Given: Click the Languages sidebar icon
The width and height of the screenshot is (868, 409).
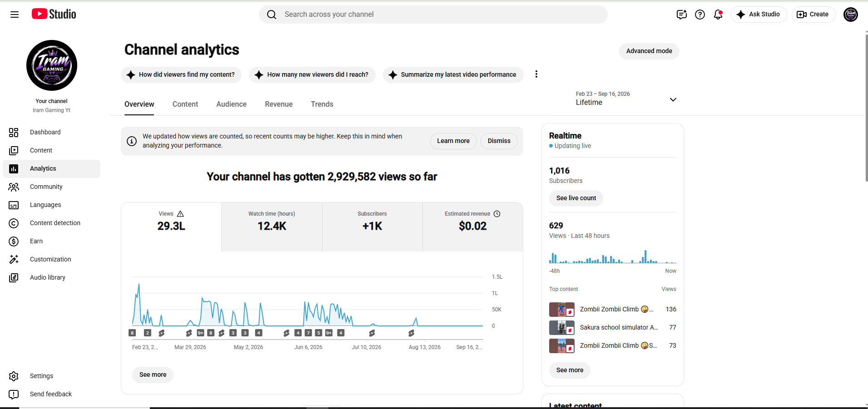Looking at the screenshot, I should tap(14, 205).
